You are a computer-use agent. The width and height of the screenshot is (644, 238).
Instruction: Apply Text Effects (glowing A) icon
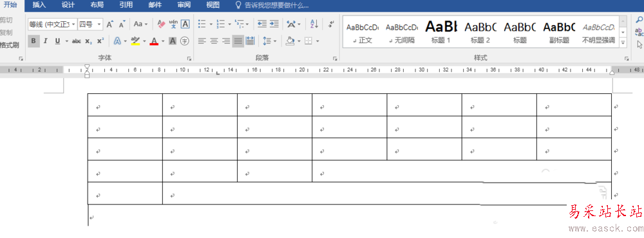(117, 41)
